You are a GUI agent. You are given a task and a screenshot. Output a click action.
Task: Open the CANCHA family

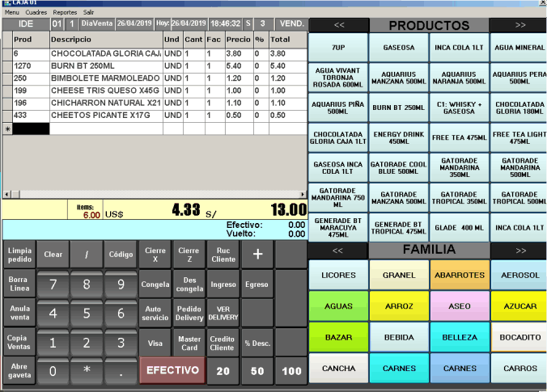(338, 369)
